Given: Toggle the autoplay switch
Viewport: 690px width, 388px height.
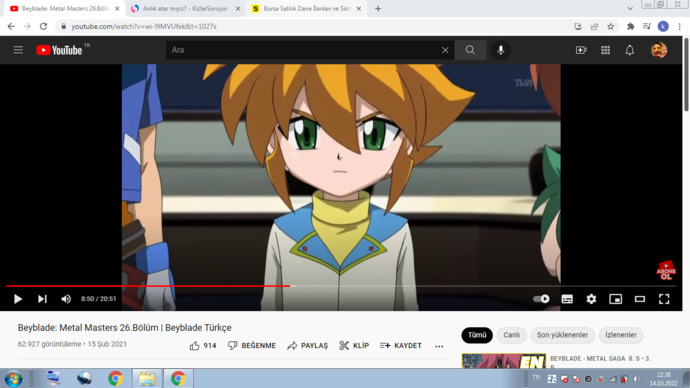Looking at the screenshot, I should click(541, 299).
